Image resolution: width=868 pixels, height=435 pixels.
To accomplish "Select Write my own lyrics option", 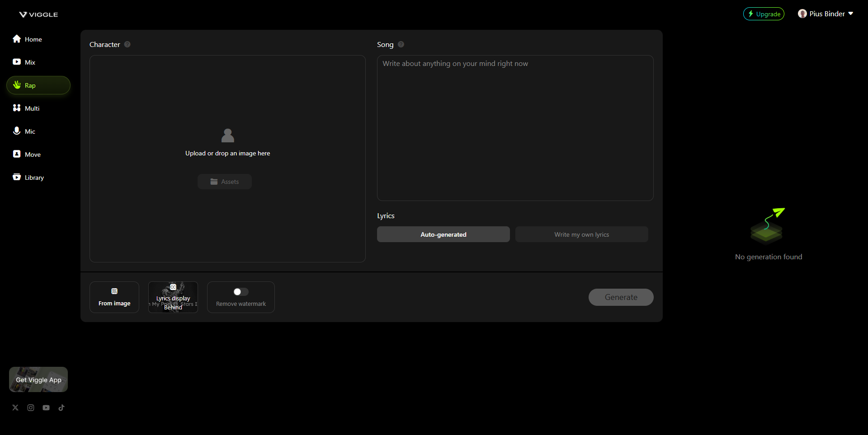I will [x=581, y=234].
